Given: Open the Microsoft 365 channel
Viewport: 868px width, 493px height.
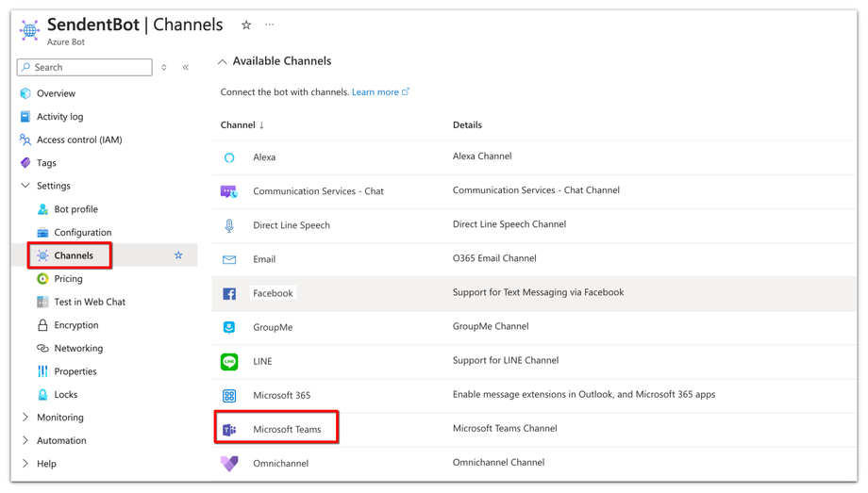Looking at the screenshot, I should tap(281, 396).
